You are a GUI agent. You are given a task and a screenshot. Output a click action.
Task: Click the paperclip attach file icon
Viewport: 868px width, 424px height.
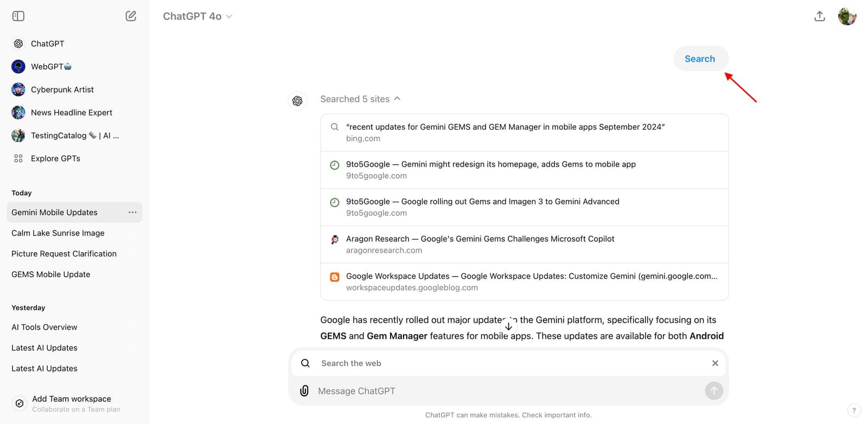[x=304, y=391]
